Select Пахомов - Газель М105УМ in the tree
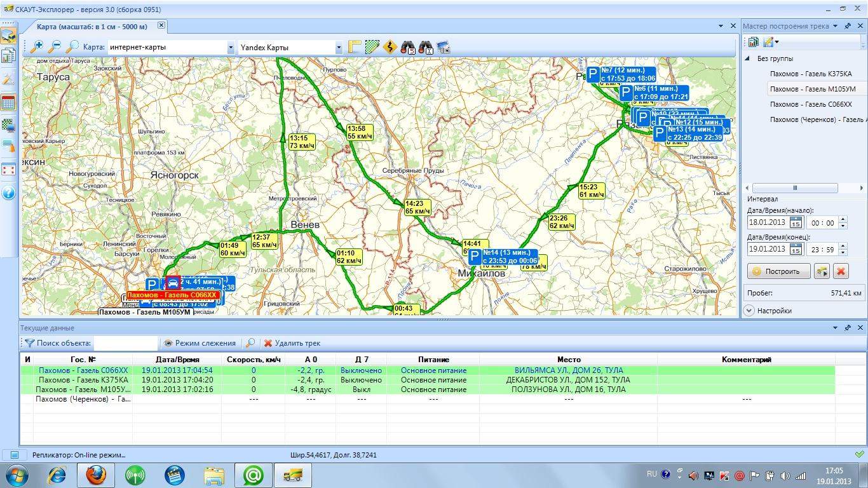868x488 pixels. 811,89
